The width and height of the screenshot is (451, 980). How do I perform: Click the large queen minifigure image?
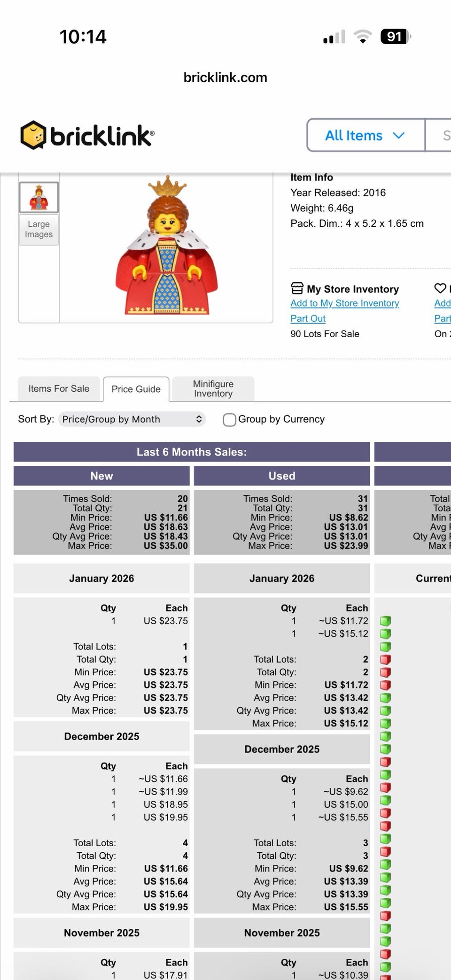click(x=167, y=246)
